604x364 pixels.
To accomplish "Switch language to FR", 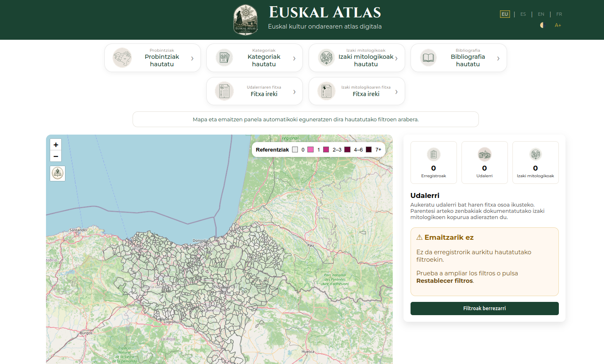I will point(559,14).
